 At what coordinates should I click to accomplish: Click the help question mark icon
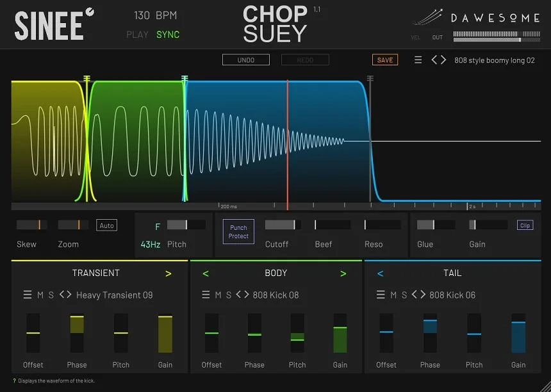[x=14, y=380]
